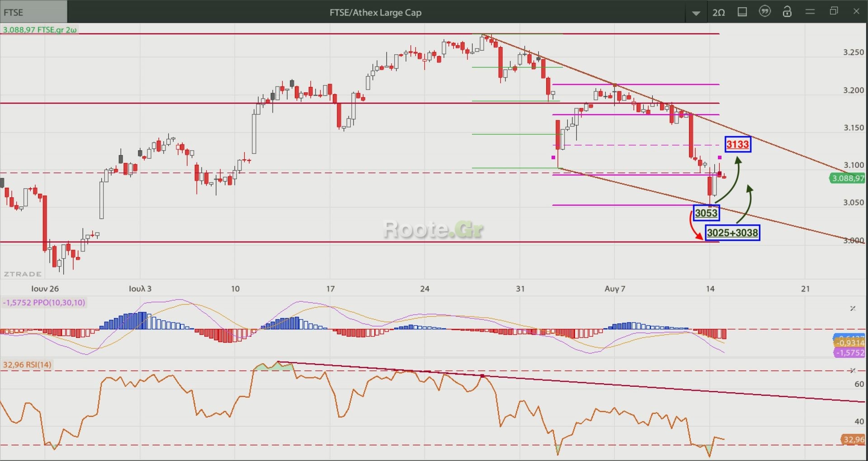Click the green 3.088,97 price tag
The height and width of the screenshot is (461, 868).
coord(848,178)
